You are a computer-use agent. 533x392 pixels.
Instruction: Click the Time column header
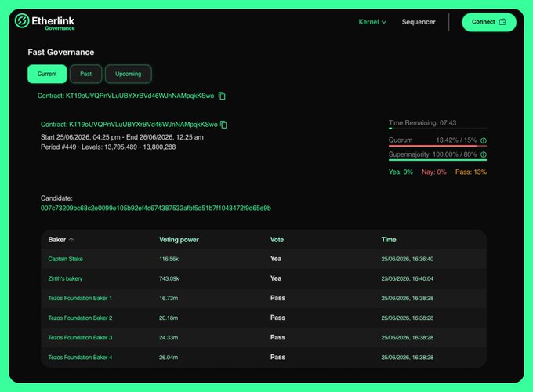pyautogui.click(x=389, y=240)
